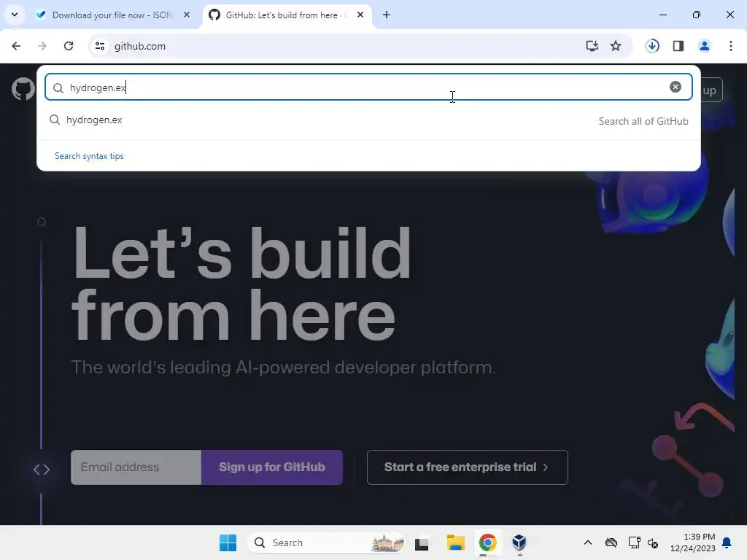Click Search all of GitHub
747x560 pixels.
tap(643, 122)
